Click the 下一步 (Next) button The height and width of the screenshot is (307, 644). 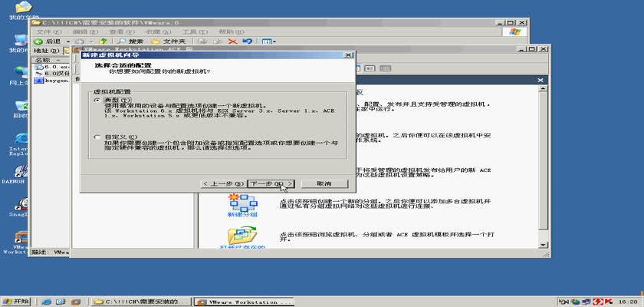pos(271,183)
